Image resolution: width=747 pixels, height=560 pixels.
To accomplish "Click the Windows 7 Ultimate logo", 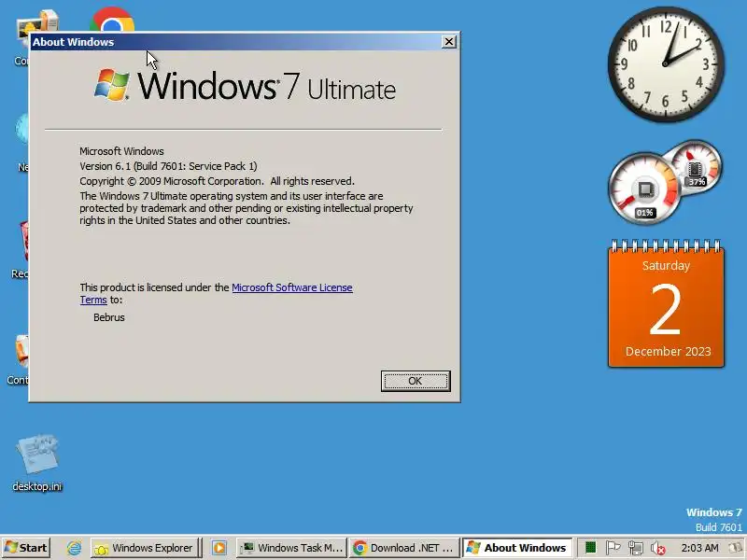I will (x=245, y=86).
